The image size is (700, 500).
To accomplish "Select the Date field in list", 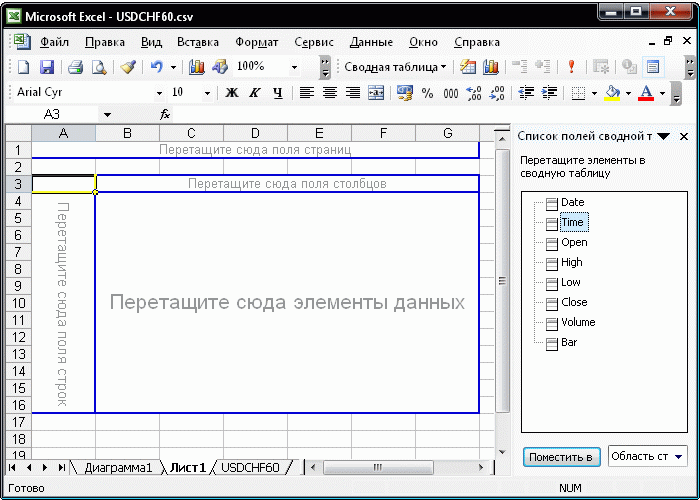I will pyautogui.click(x=572, y=203).
